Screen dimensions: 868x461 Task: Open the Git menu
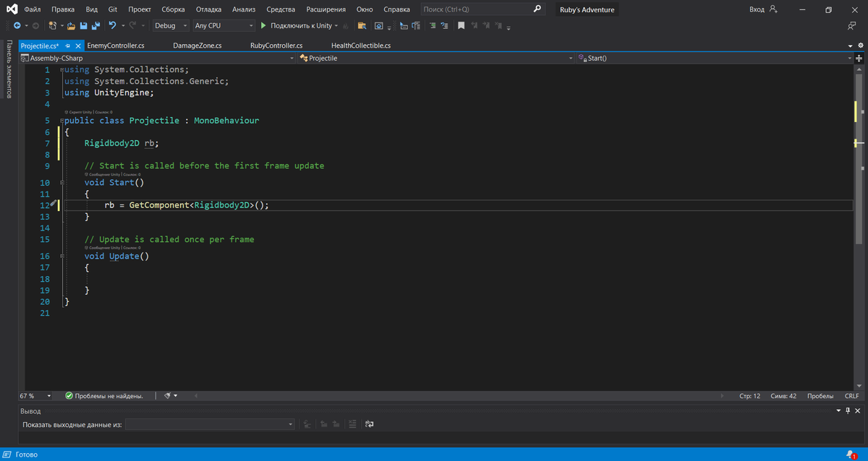point(113,9)
